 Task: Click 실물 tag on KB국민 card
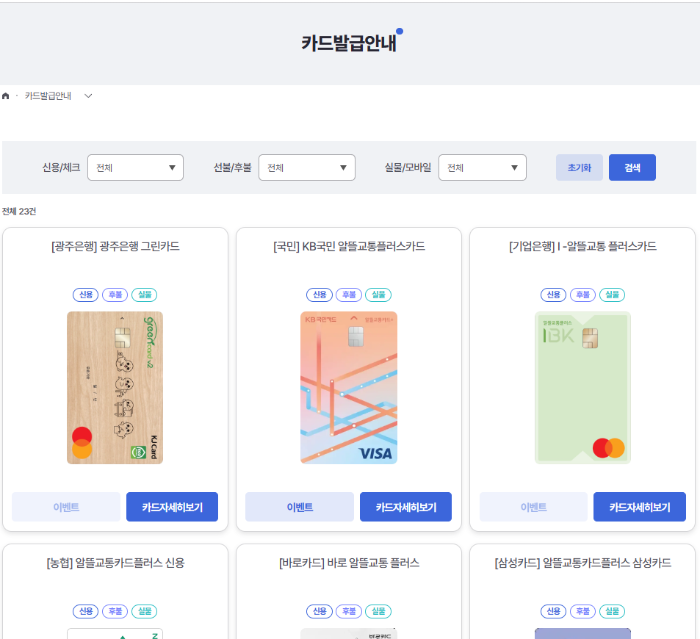[379, 295]
